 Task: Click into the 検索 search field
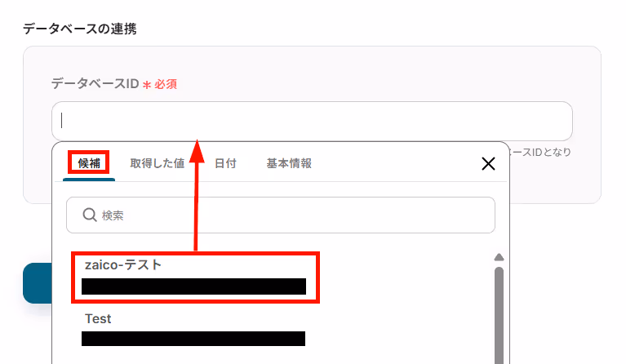tap(281, 215)
